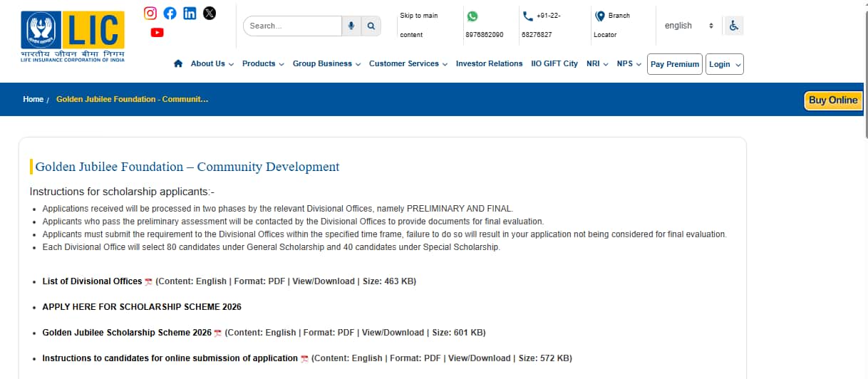Click 'Instructions for scholarship applicants:-' text
The image size is (868, 379).
(x=122, y=192)
